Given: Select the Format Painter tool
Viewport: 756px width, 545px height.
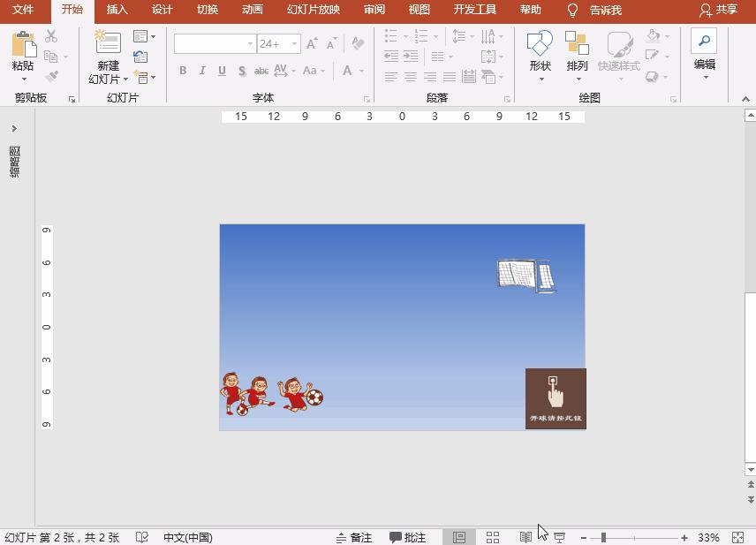Looking at the screenshot, I should click(52, 76).
